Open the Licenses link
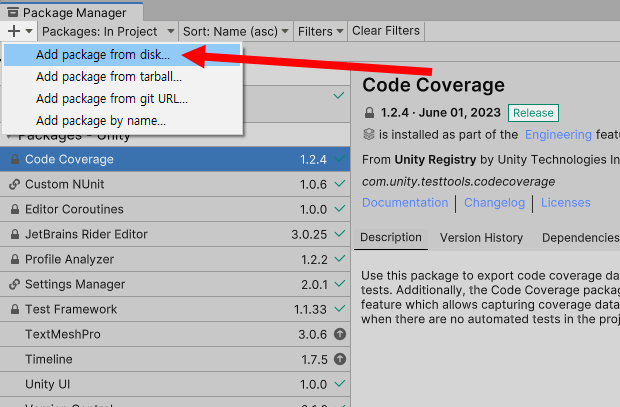This screenshot has height=407, width=620. click(565, 203)
